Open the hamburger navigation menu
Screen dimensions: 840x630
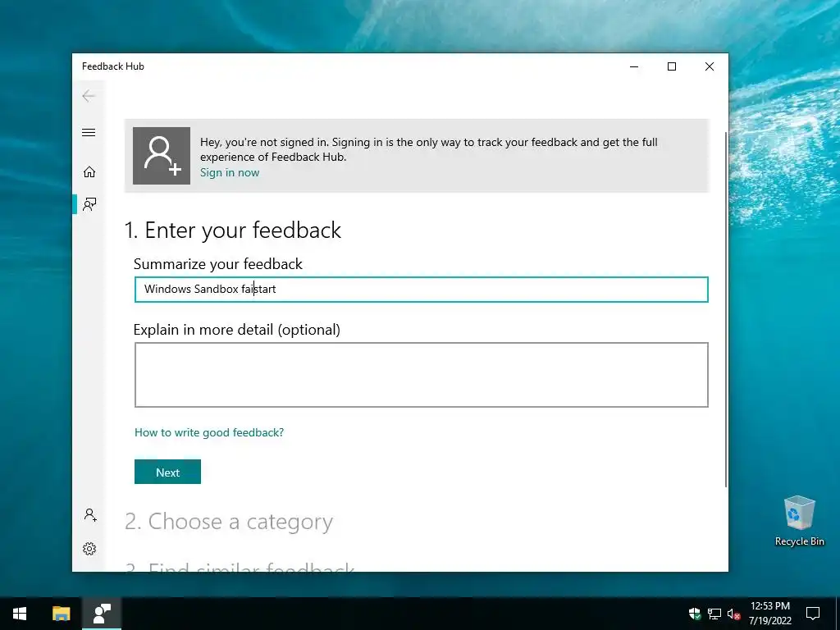coord(89,132)
